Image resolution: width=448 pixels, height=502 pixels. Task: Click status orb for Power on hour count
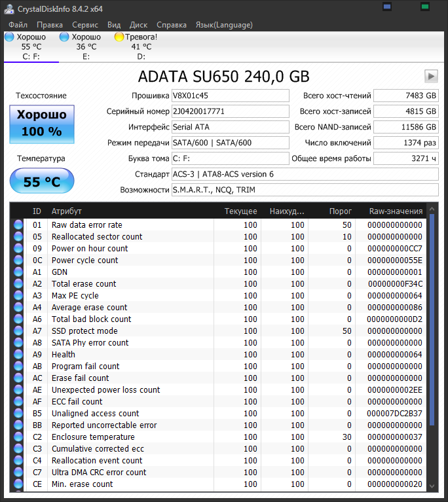tap(18, 249)
